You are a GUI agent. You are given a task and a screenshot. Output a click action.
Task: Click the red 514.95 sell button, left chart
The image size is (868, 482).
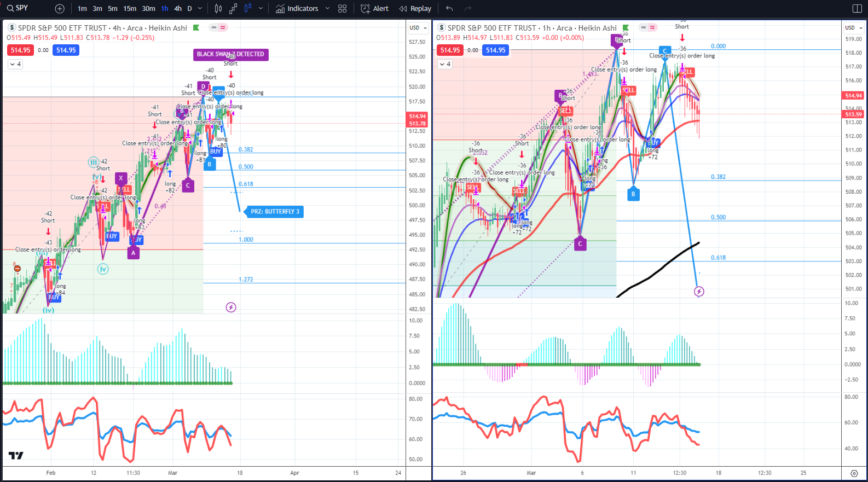[20, 50]
